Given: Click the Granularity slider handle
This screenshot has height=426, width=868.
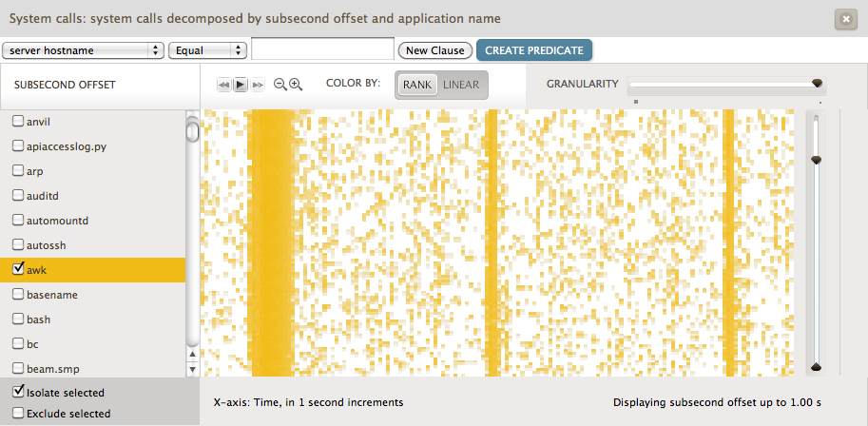Looking at the screenshot, I should tap(817, 84).
